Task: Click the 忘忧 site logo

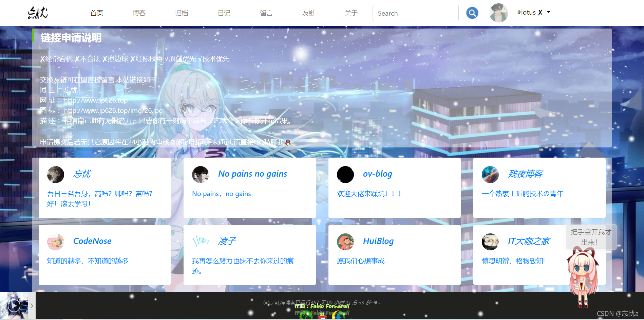Action: click(x=38, y=13)
